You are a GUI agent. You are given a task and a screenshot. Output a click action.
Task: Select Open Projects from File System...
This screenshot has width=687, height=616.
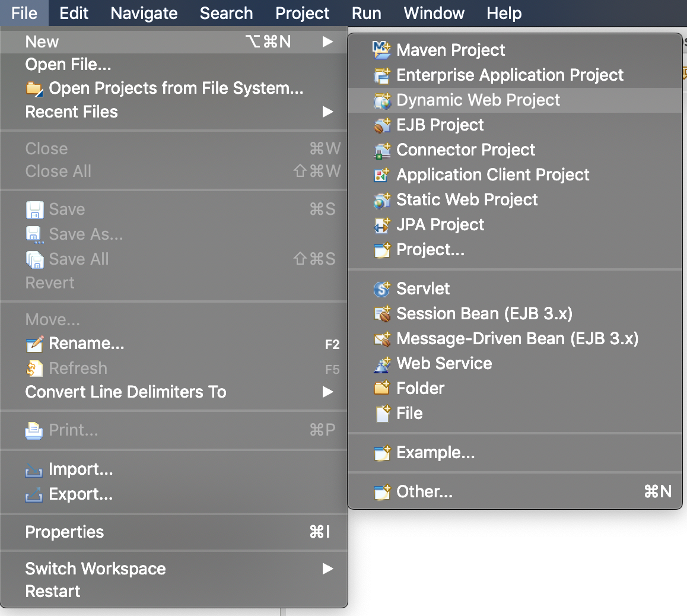coord(174,88)
